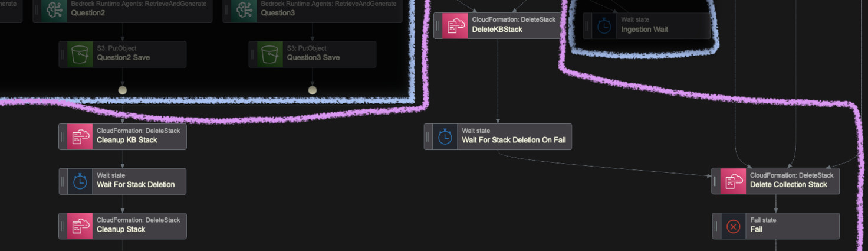Select the "Cleanup Stack" state name text
Screen dimensions: 868x251
(121, 230)
